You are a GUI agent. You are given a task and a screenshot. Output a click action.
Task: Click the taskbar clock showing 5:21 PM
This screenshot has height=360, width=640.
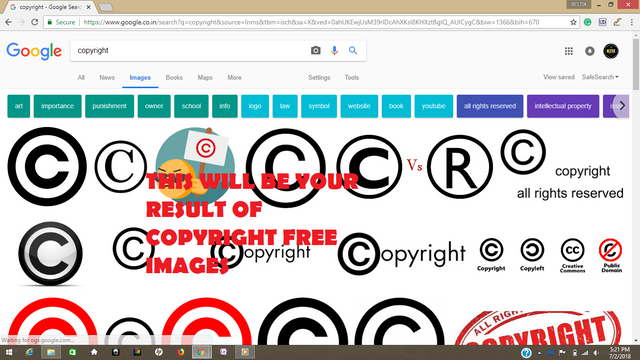pyautogui.click(x=620, y=353)
